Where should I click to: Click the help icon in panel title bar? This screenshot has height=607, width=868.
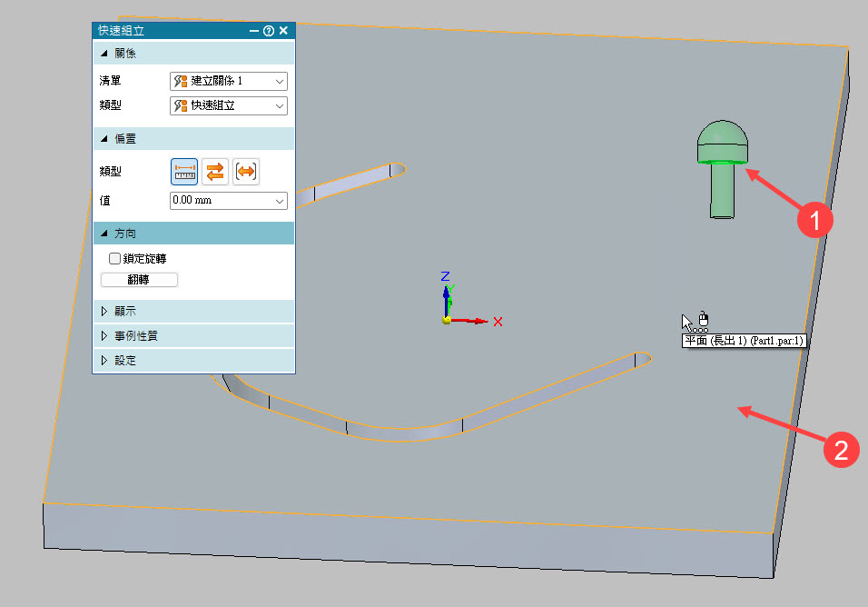[269, 31]
